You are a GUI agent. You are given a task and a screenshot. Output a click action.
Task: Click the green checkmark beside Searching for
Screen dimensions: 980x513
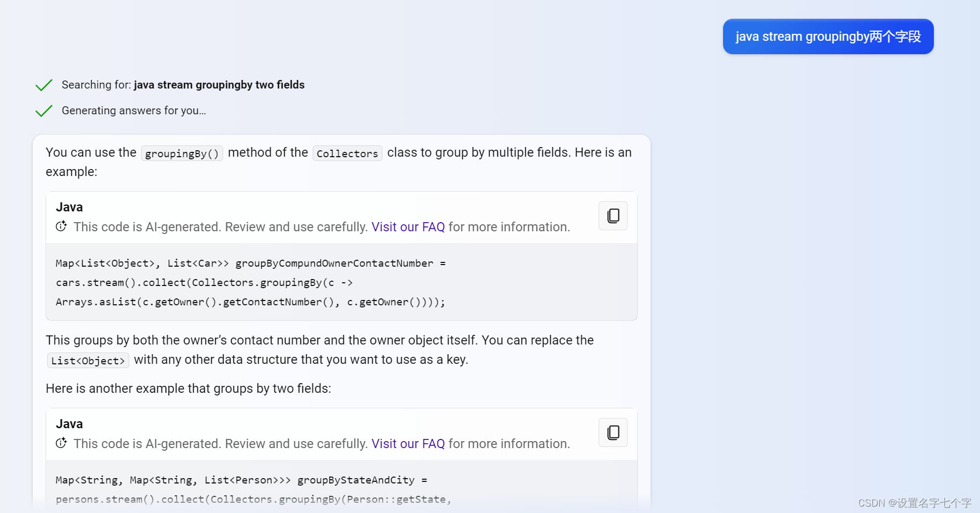[x=44, y=85]
